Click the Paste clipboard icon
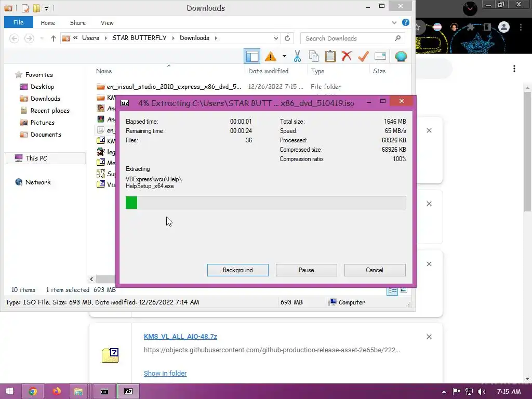532x399 pixels. tap(330, 56)
